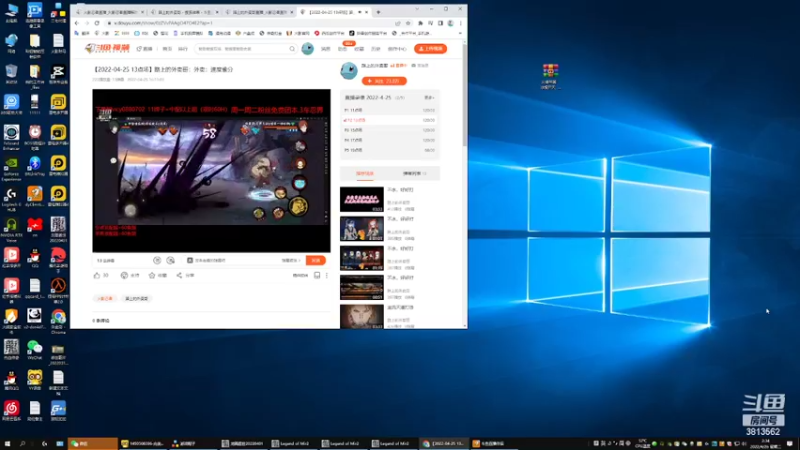The width and height of the screenshot is (800, 450).
Task: Open the mini-window icon right of share row
Action: (317, 276)
